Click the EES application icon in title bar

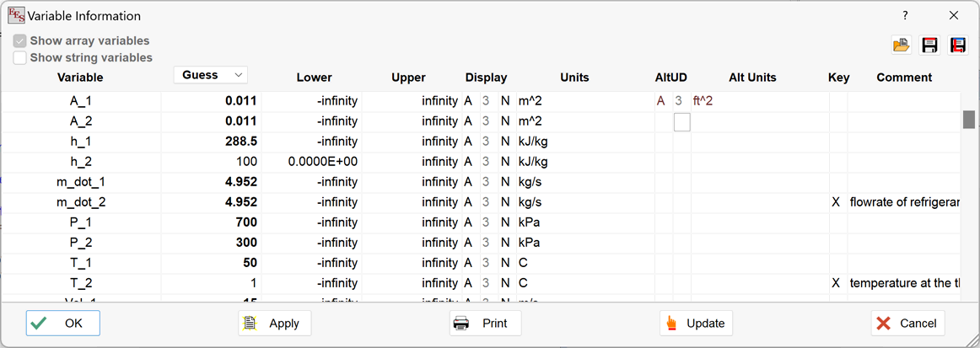(16, 15)
